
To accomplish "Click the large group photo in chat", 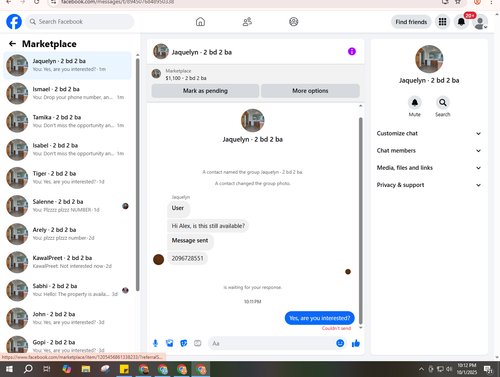I will [x=253, y=120].
